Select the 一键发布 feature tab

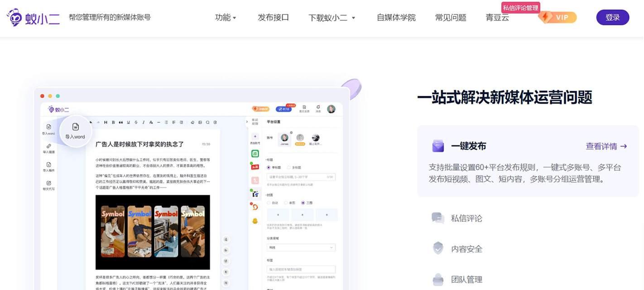pos(528,161)
